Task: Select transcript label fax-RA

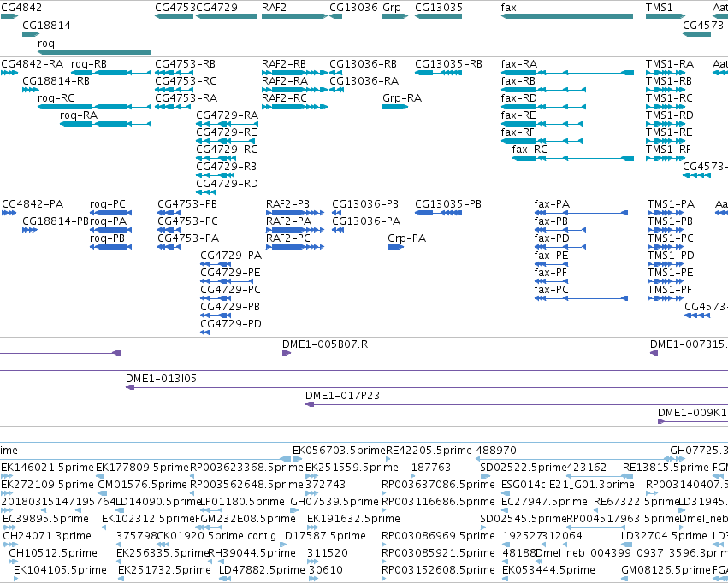Action: point(518,64)
